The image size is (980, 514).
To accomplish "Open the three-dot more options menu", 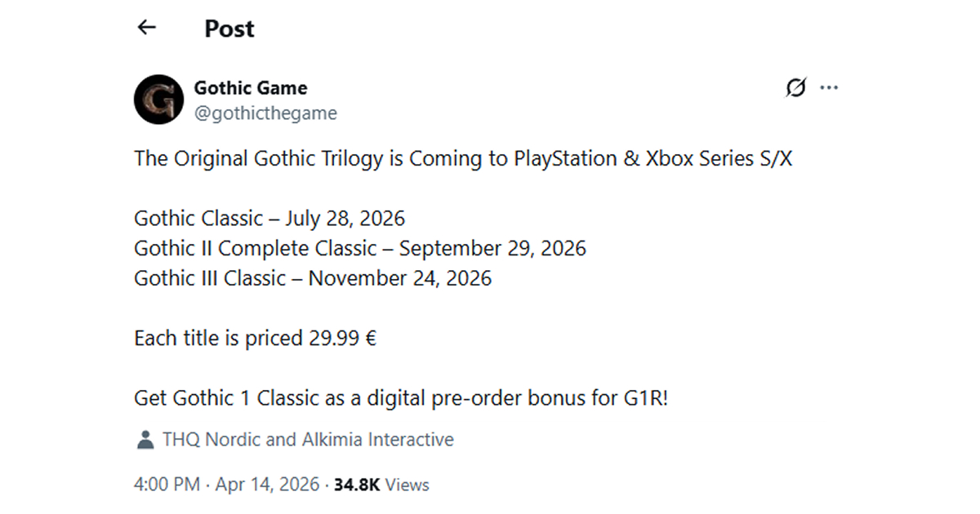I will tap(829, 87).
